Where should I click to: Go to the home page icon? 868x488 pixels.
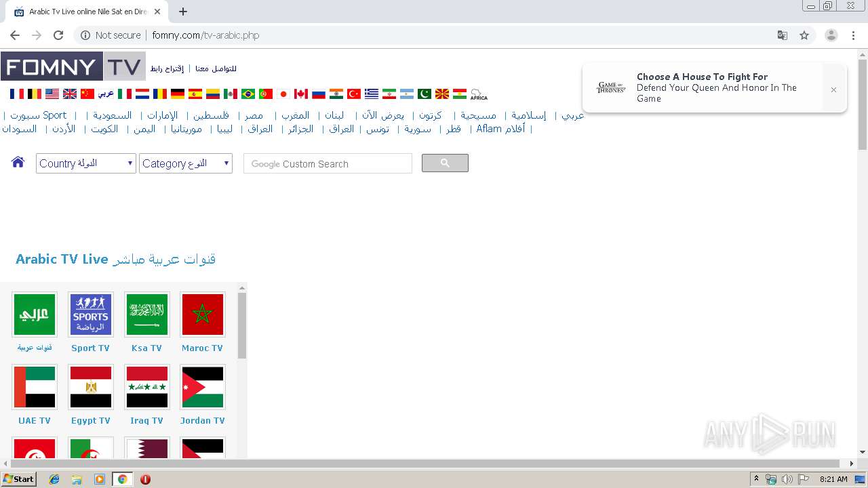coord(18,162)
